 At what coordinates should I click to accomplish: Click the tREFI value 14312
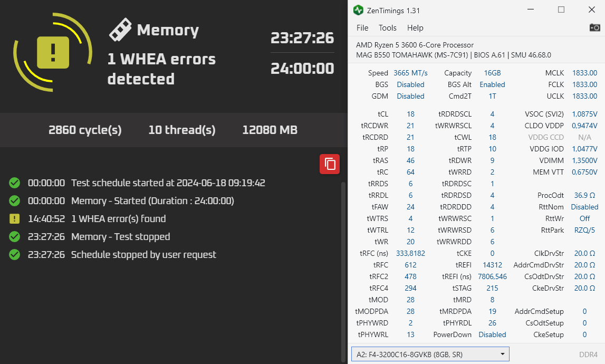[x=492, y=265]
